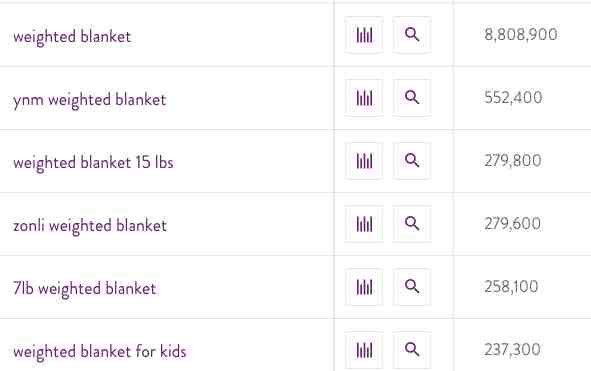
Task: Click magnifier icon for weighted blanket for kids
Action: point(412,350)
